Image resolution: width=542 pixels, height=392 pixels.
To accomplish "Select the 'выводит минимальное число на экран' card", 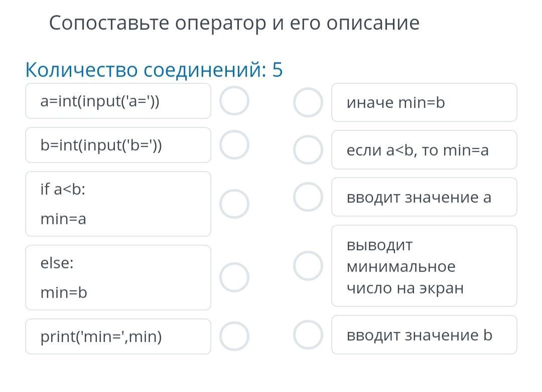I will coord(424,266).
